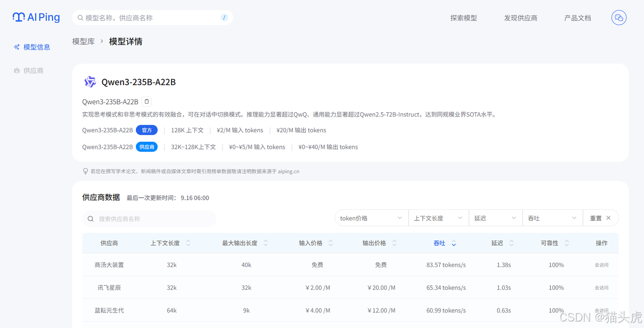Image resolution: width=644 pixels, height=328 pixels.
Task: Go to 探索模型 in top navigation
Action: [463, 18]
